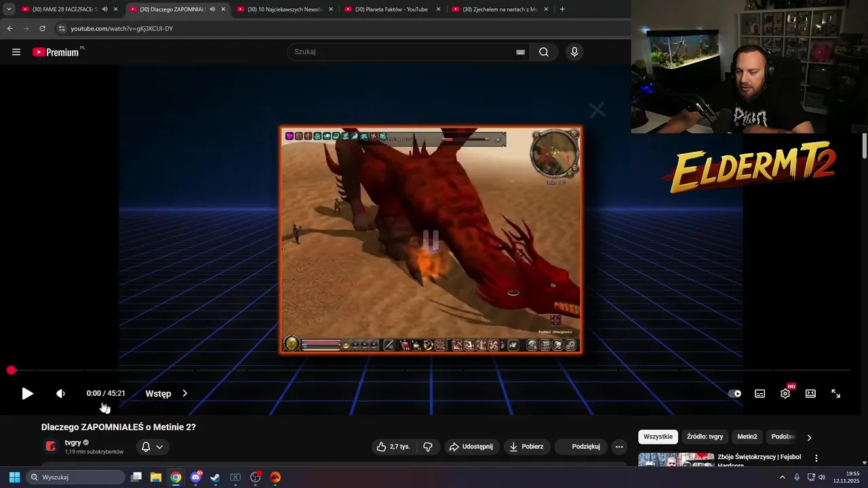Image resolution: width=868 pixels, height=488 pixels.
Task: Expand the Wstęp chapter list
Action: (166, 393)
